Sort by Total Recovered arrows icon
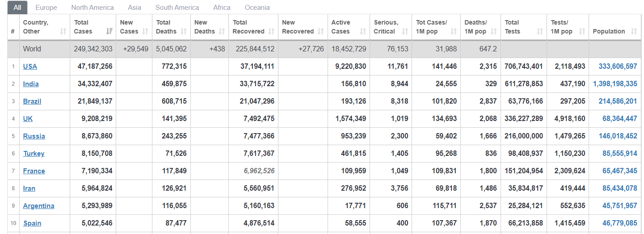644x234 pixels. pos(272,31)
